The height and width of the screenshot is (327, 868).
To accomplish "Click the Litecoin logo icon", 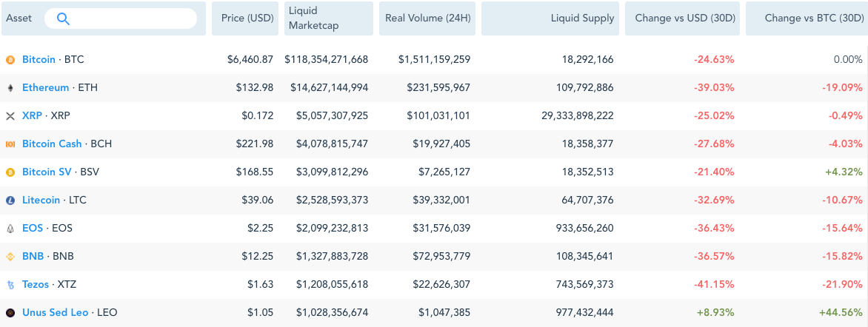I will (x=10, y=200).
